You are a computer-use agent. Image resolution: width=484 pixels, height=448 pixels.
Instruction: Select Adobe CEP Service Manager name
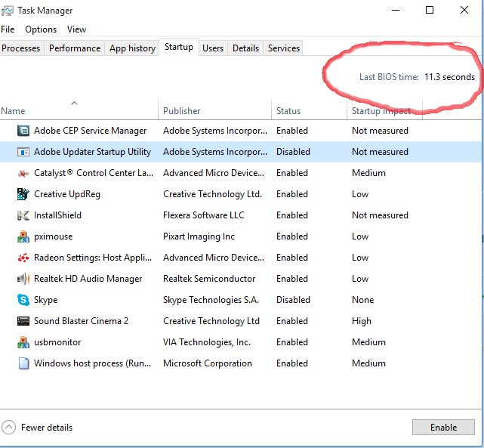point(90,131)
